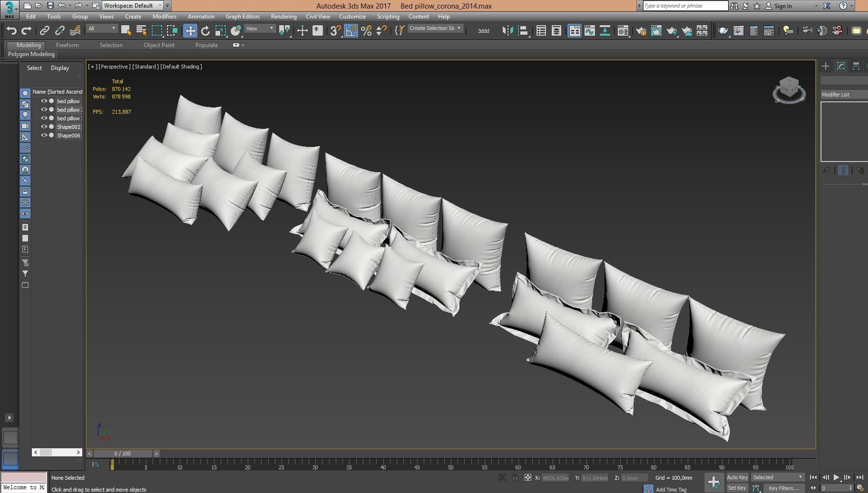Click the Select and Link tool
The image size is (868, 493).
tap(44, 31)
